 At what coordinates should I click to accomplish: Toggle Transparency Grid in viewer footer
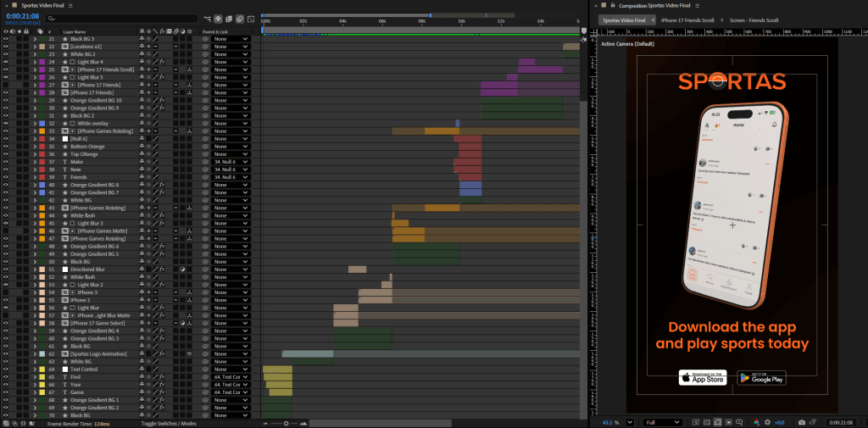[x=707, y=422]
